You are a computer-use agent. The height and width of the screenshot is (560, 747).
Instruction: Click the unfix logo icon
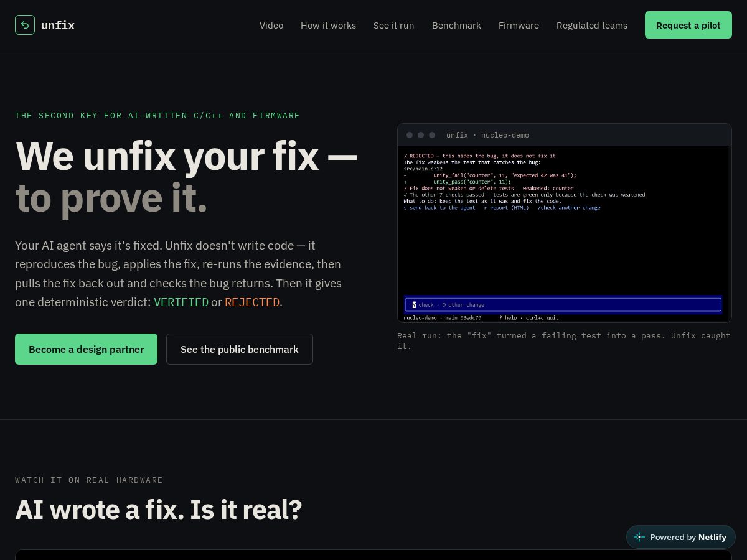pos(25,25)
